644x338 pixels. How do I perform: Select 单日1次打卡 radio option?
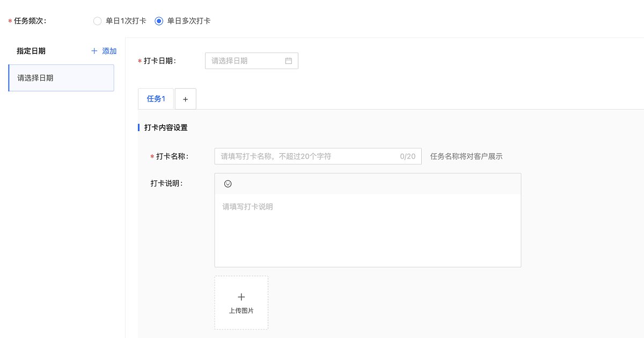click(x=120, y=21)
